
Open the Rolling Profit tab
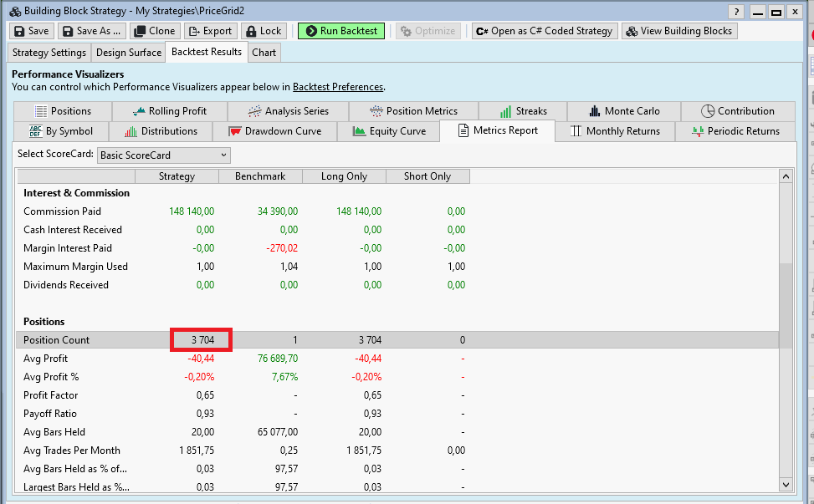pyautogui.click(x=170, y=111)
